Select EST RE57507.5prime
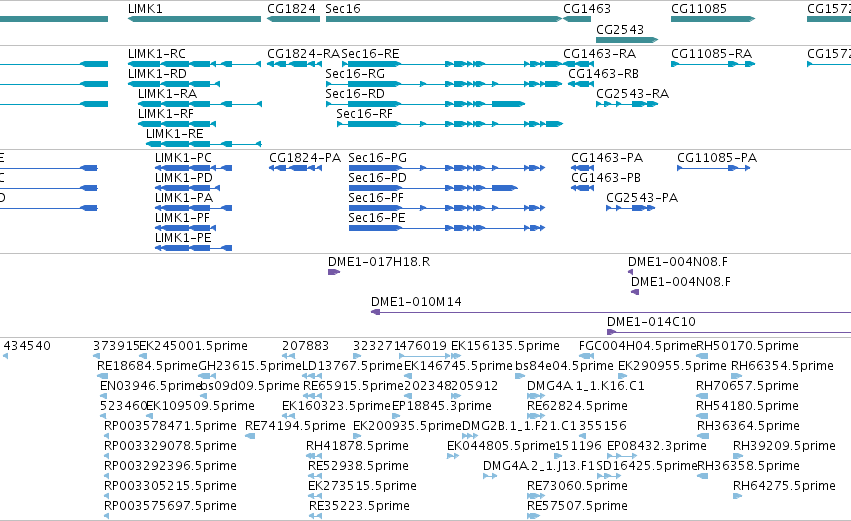Image resolution: width=851 pixels, height=521 pixels. (577, 506)
